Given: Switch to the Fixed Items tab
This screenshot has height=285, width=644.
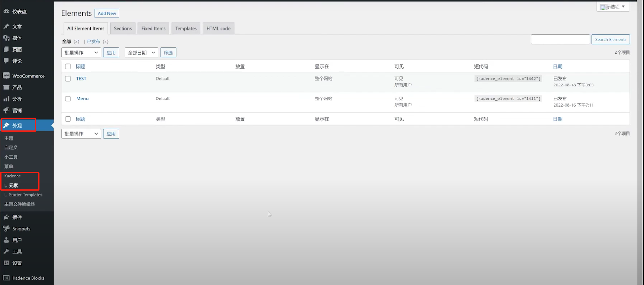Looking at the screenshot, I should [153, 29].
